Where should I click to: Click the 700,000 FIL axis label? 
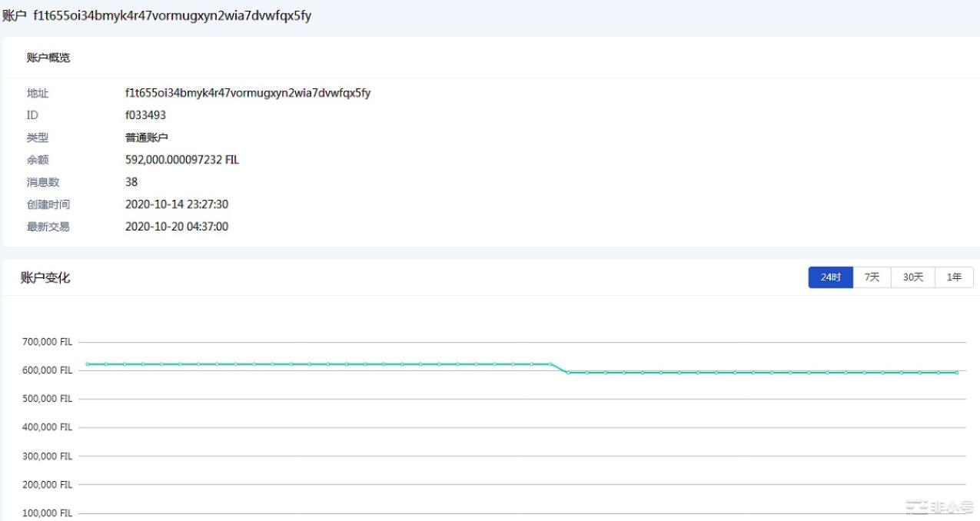pyautogui.click(x=47, y=342)
